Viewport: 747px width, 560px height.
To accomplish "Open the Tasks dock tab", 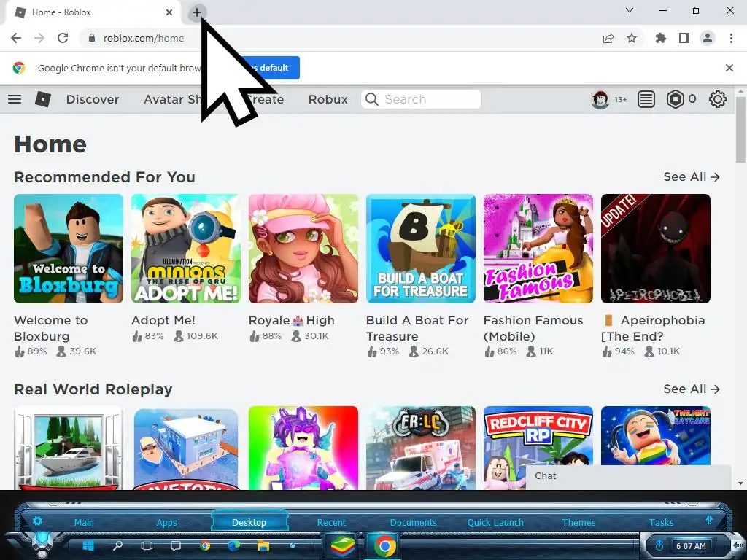I will coord(661,522).
